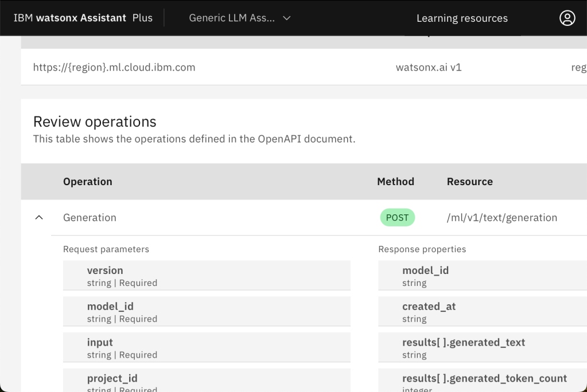The height and width of the screenshot is (392, 587).
Task: Select the version request parameter
Action: (207, 276)
